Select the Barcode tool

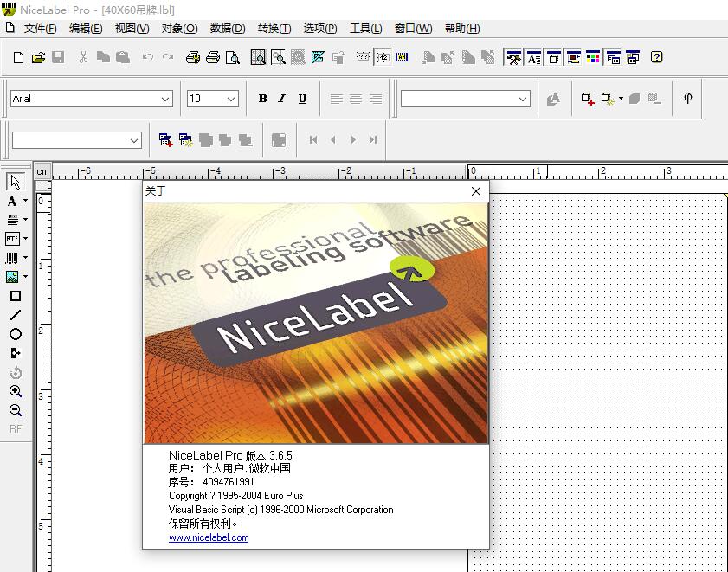pyautogui.click(x=12, y=257)
